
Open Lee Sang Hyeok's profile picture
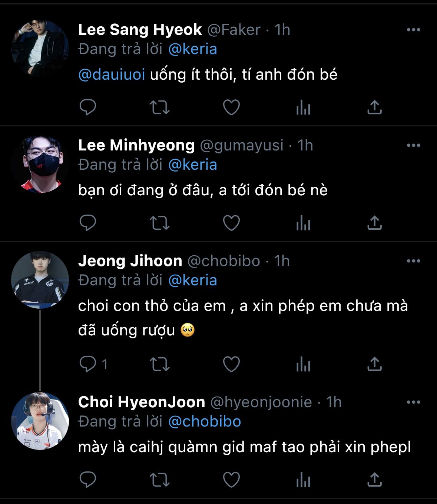(x=40, y=49)
